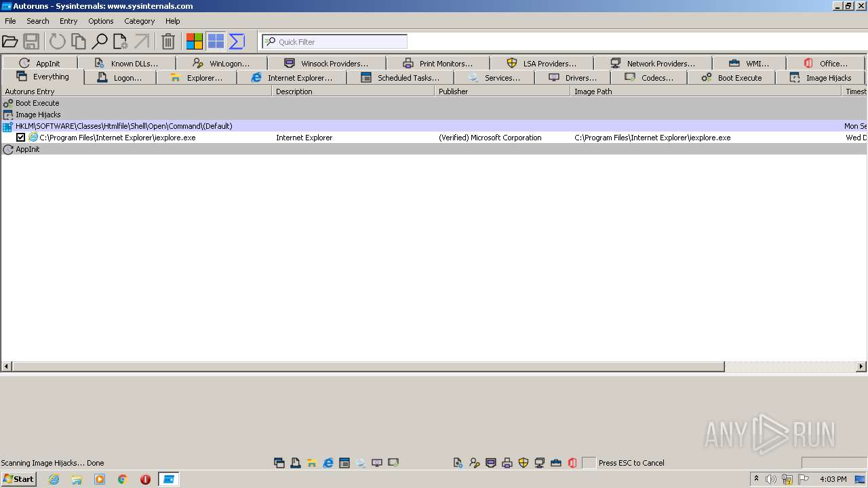The width and height of the screenshot is (868, 488).
Task: Sort by Autoruns Entry column header
Action: point(136,91)
